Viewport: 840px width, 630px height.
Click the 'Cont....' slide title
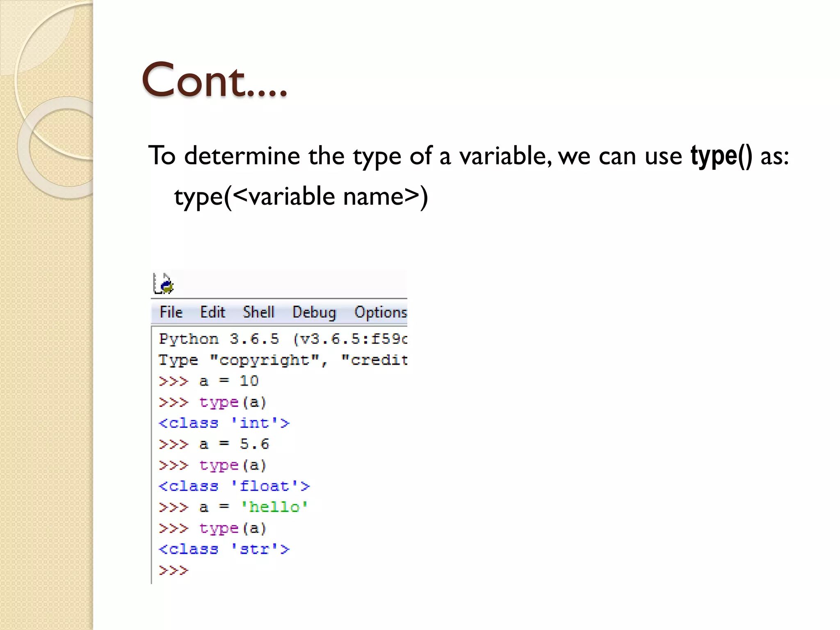pyautogui.click(x=214, y=80)
